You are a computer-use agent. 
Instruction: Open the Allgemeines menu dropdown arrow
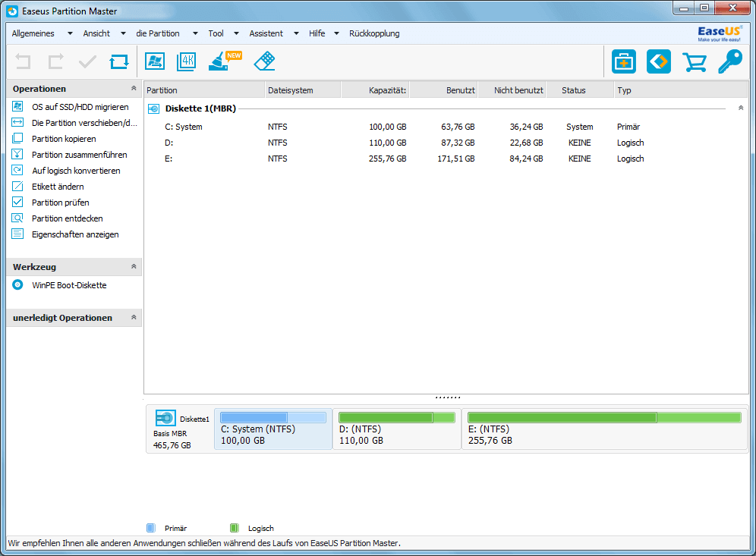coord(70,33)
